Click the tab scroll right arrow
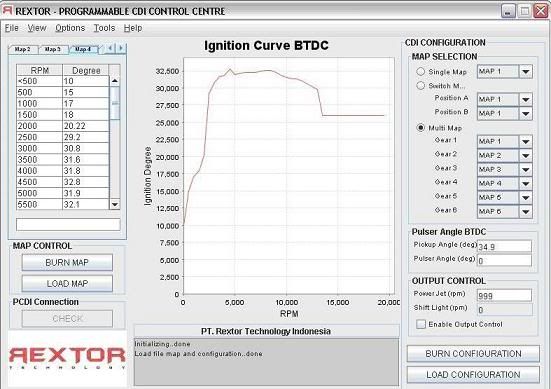 121,48
